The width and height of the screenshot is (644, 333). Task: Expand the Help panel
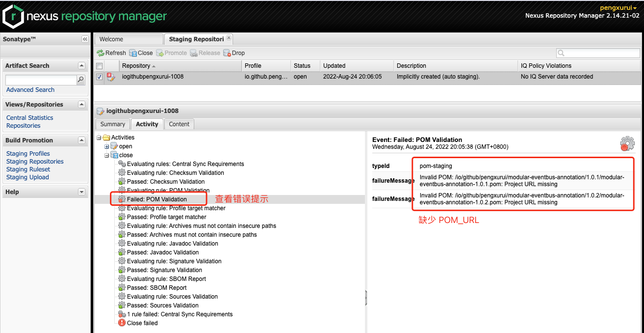tap(81, 192)
